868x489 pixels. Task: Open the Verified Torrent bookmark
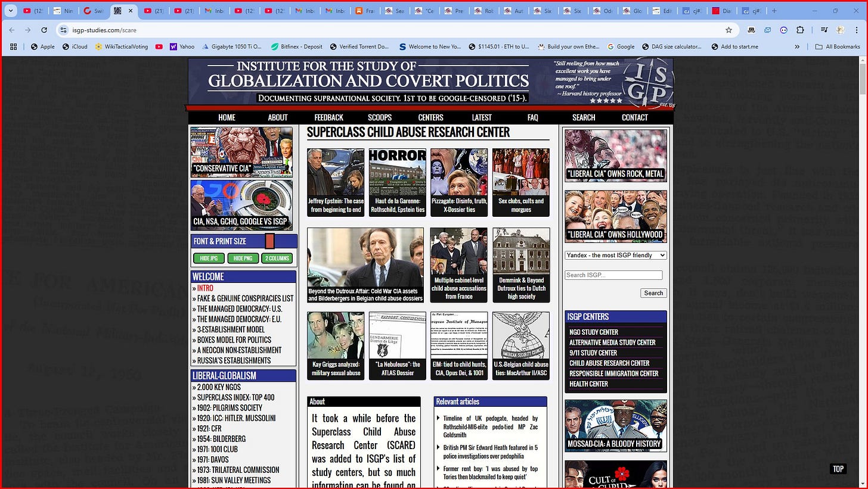point(358,46)
